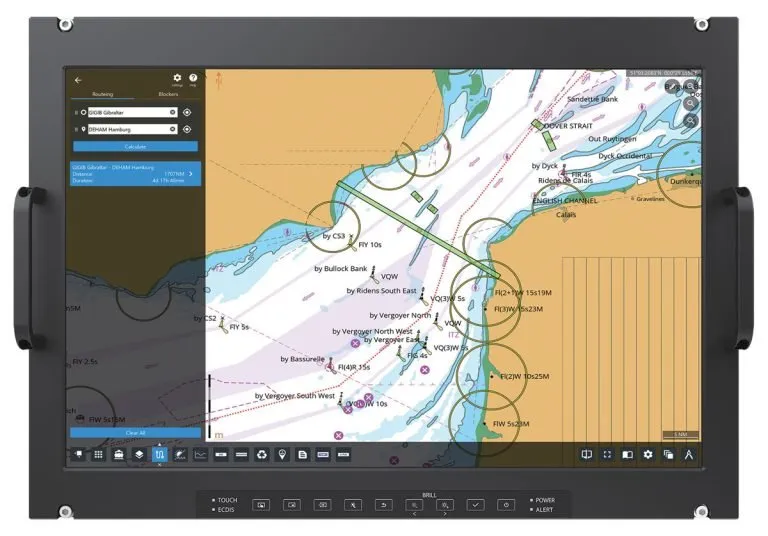Expand route details with the chevron arrow
Image resolution: width=768 pixels, height=536 pixels.
[x=191, y=174]
